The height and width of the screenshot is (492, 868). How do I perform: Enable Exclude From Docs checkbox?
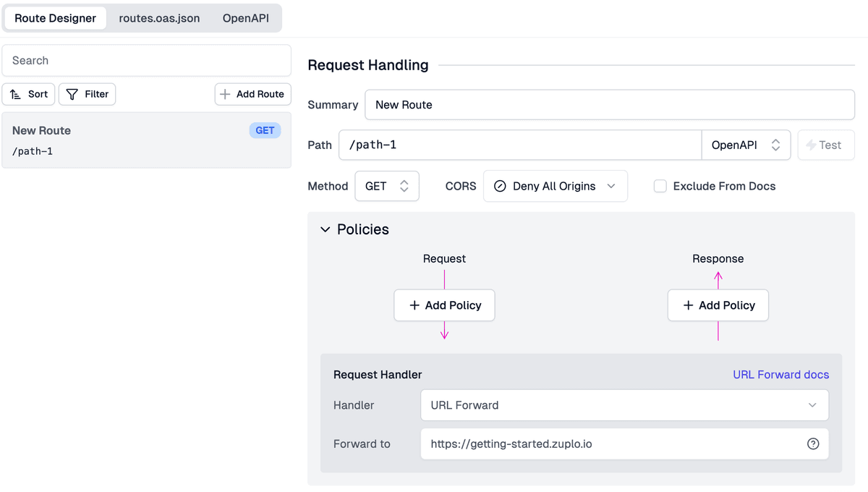[660, 186]
